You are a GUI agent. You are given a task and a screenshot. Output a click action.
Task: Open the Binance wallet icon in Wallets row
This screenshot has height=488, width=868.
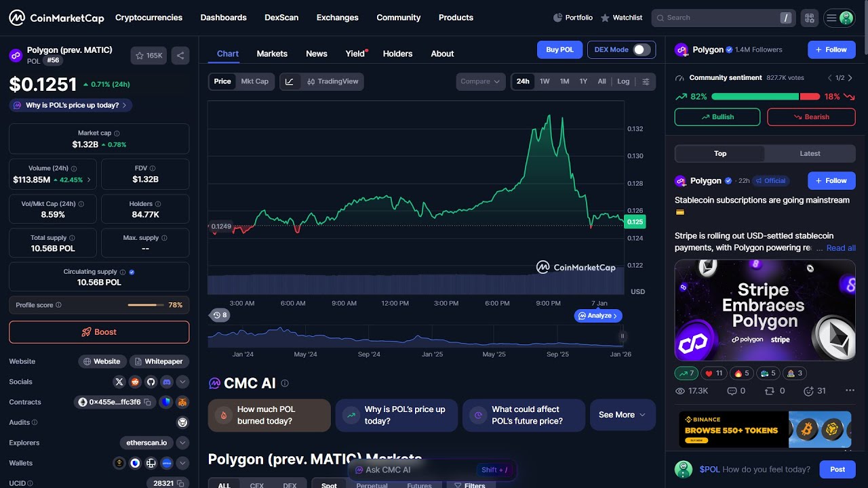click(x=119, y=463)
